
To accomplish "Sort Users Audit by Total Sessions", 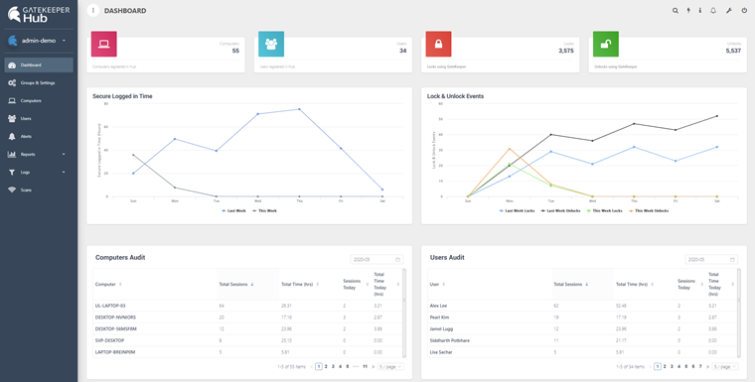I will coord(571,284).
